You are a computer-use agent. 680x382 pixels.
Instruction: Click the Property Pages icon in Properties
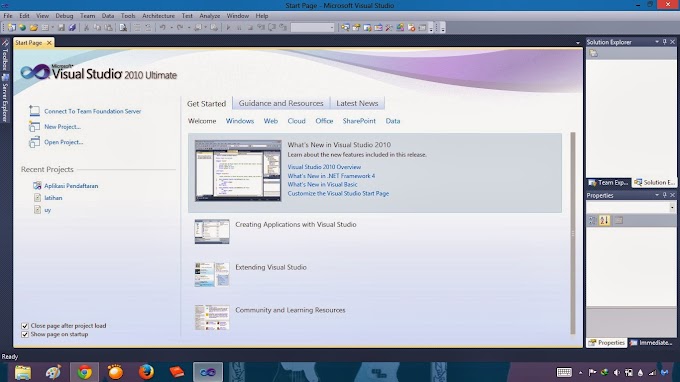[618, 220]
